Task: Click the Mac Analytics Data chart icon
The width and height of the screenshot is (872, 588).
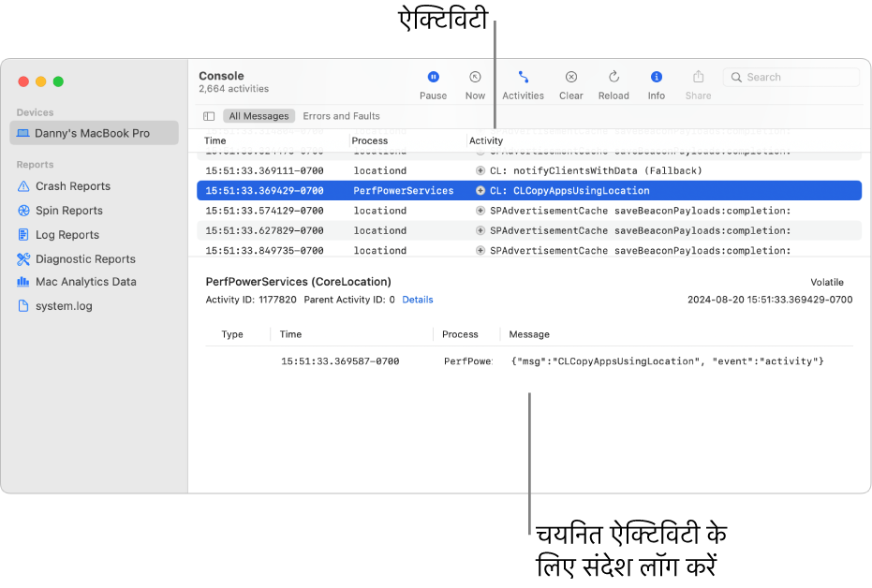Action: [x=23, y=282]
